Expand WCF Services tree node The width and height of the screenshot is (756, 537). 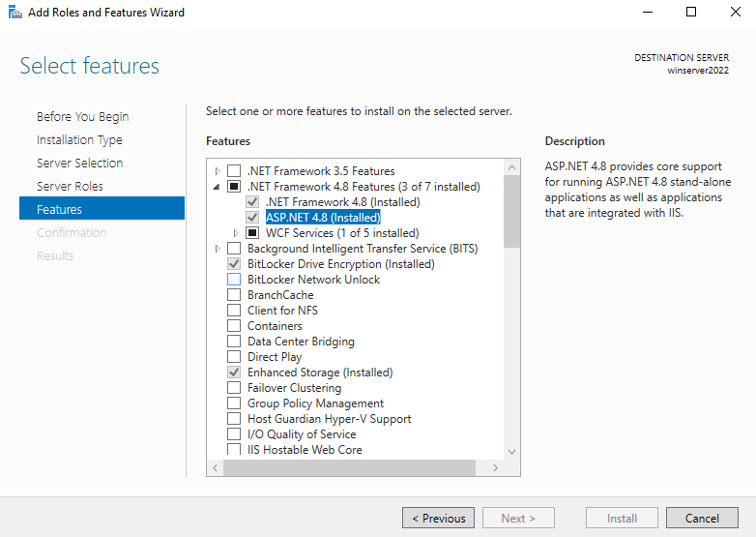tap(236, 233)
